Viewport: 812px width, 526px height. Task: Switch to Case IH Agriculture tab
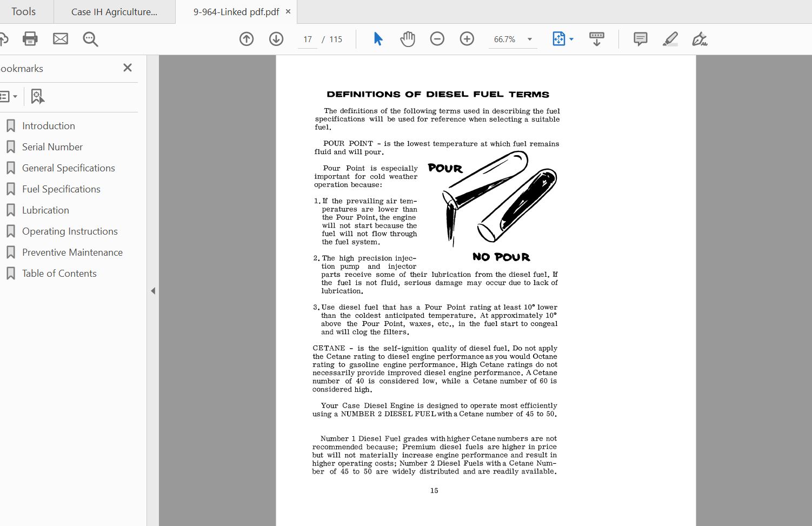tap(115, 12)
